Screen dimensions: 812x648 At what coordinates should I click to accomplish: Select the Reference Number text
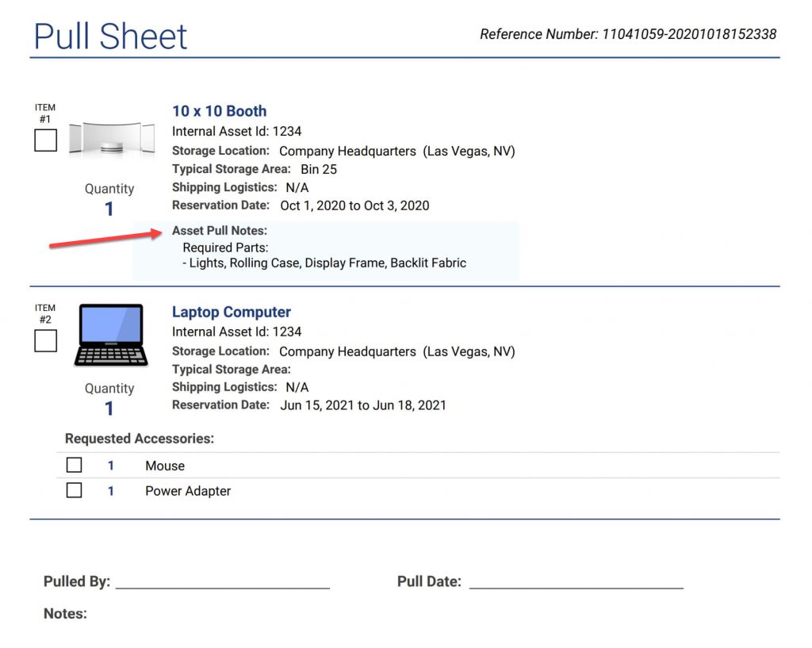click(x=628, y=34)
